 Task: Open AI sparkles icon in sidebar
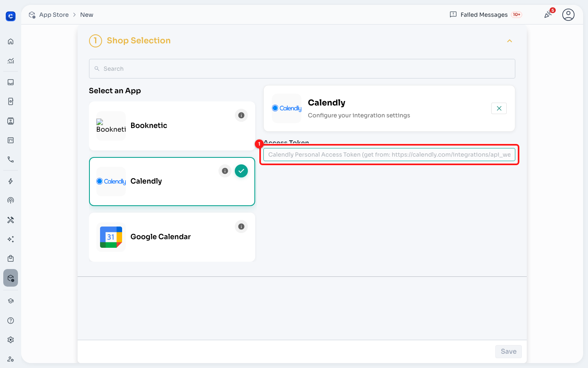11,239
